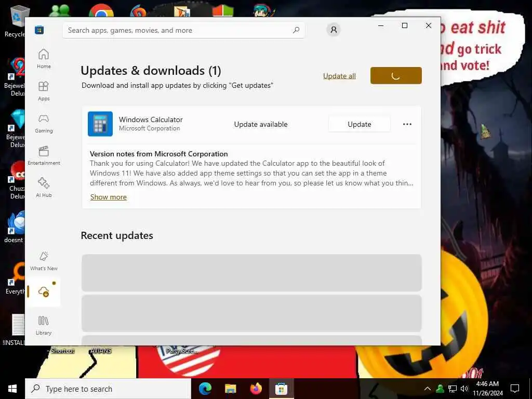Click the Microsoft Store logo icon
This screenshot has height=399, width=532.
point(39,30)
